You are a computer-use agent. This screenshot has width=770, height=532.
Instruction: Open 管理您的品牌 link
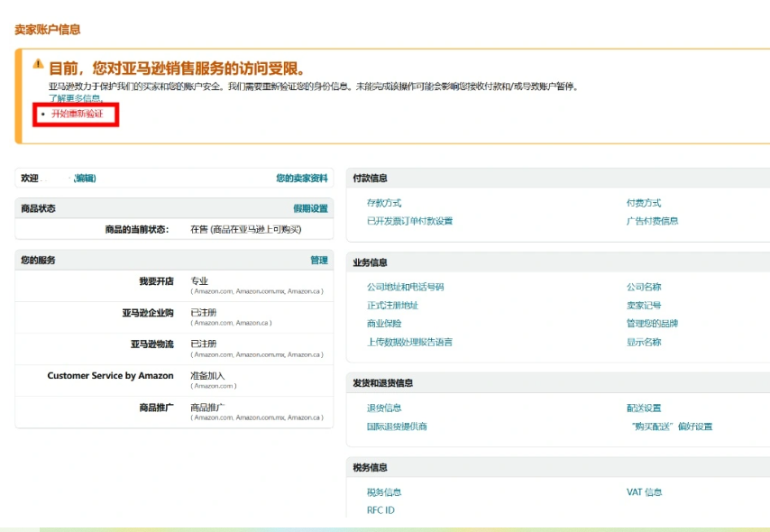[x=652, y=324]
